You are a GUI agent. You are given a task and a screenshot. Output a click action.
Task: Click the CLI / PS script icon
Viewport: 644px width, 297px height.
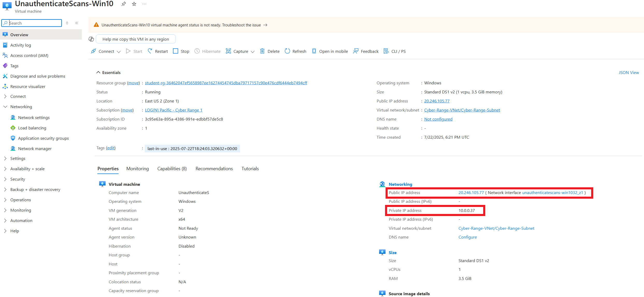386,51
